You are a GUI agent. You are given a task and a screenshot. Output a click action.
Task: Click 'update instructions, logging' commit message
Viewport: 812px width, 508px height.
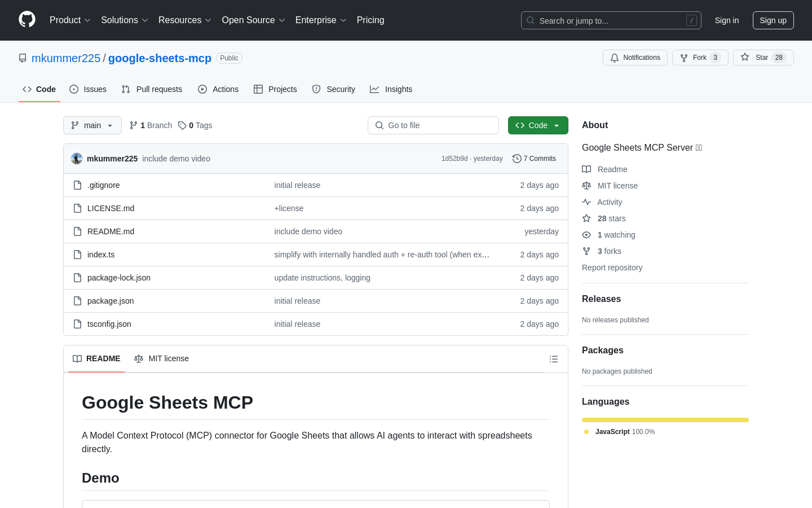323,278
